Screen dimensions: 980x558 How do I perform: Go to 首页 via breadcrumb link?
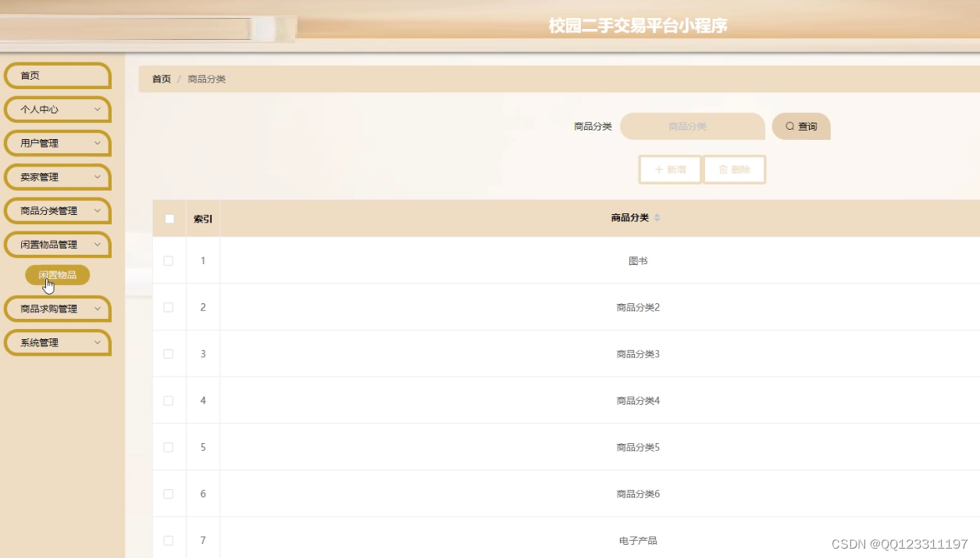[162, 79]
